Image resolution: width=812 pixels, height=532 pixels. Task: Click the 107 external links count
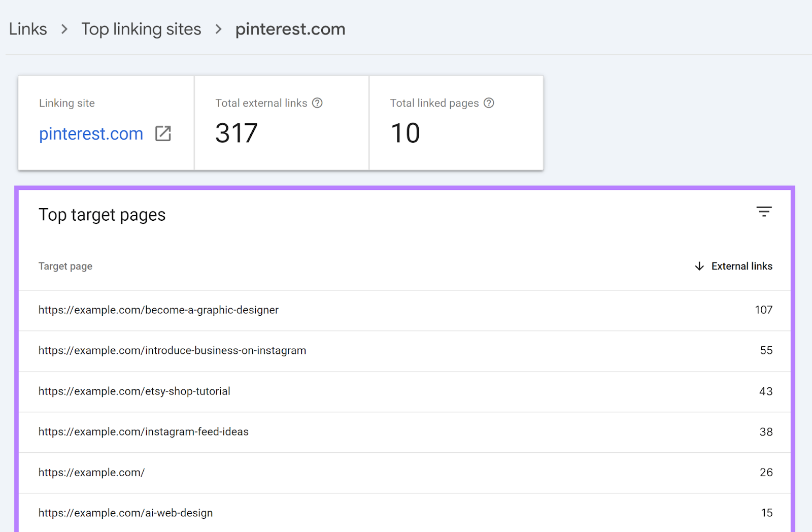pyautogui.click(x=763, y=310)
